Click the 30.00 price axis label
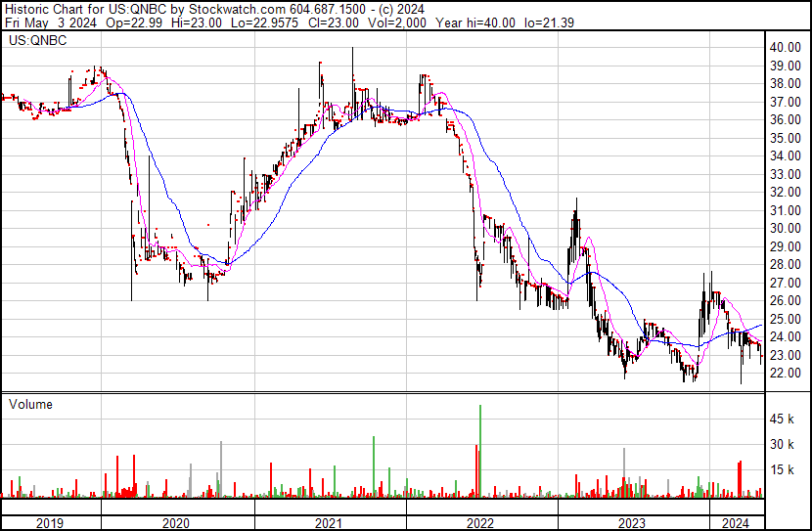This screenshot has width=812, height=531. [786, 228]
